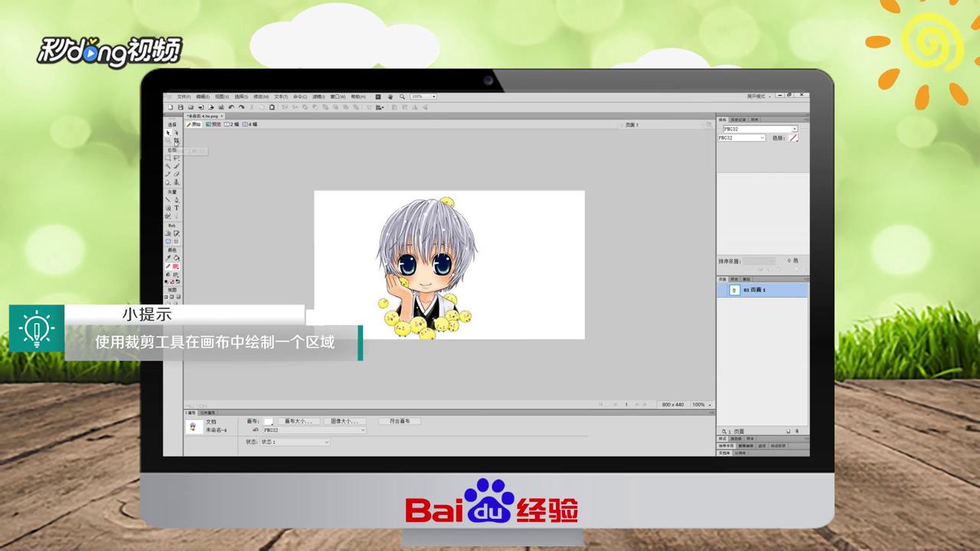Pick the Pen vector tool
This screenshot has width=980, height=551.
[x=177, y=199]
